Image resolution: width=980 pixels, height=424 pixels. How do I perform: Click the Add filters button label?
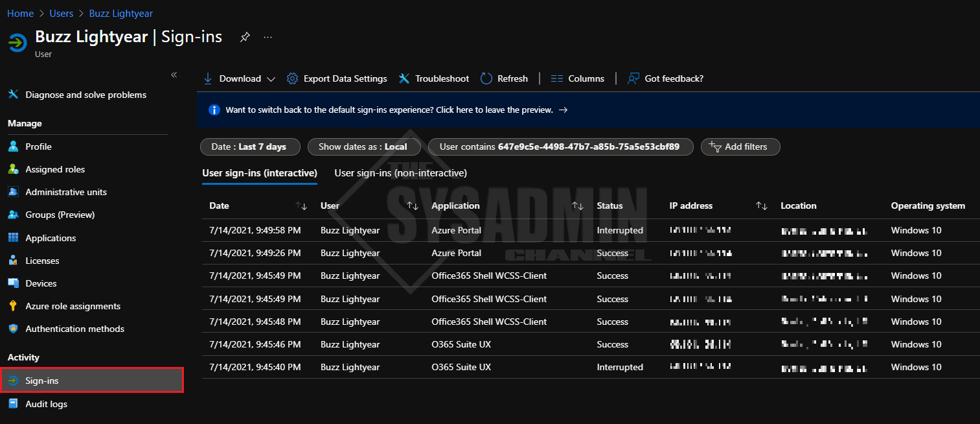tap(746, 147)
